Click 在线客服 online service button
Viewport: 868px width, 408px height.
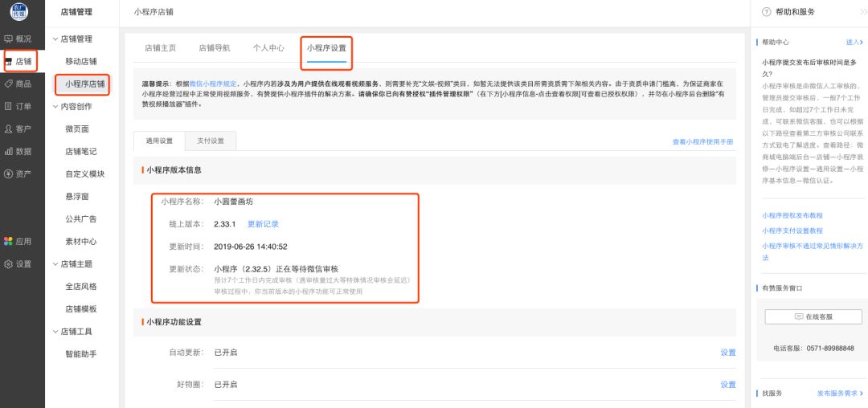pyautogui.click(x=813, y=316)
